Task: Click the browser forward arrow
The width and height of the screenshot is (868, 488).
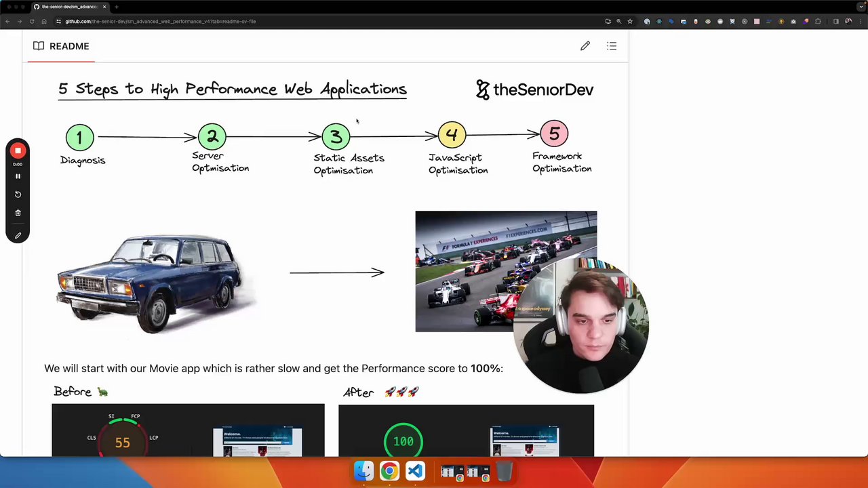Action: click(x=20, y=21)
